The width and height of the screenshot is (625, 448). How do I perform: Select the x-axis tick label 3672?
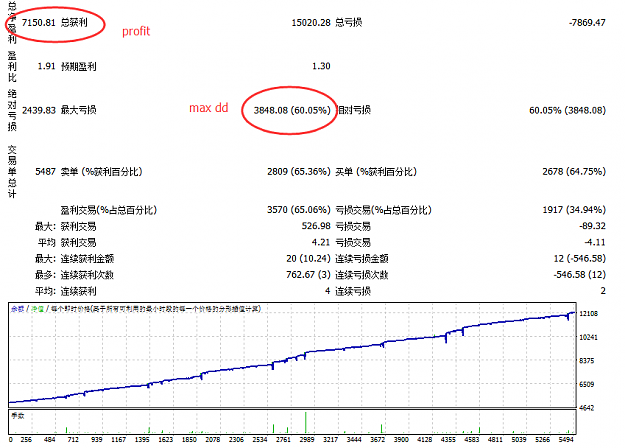(378, 439)
